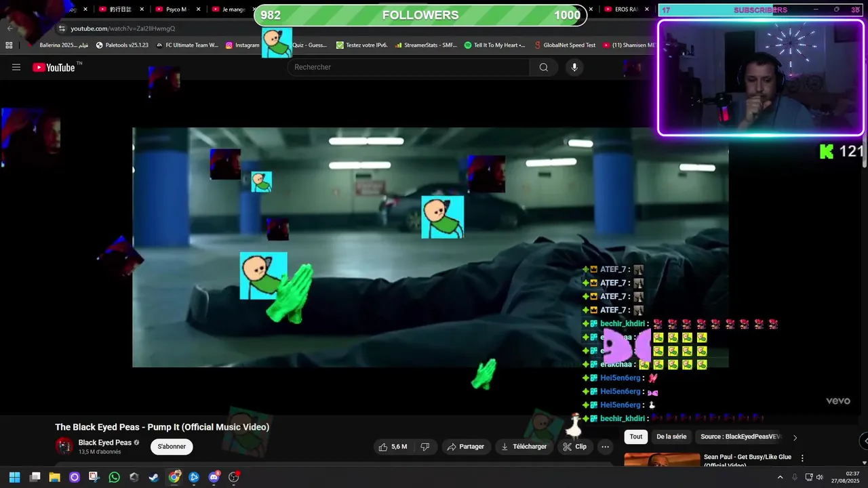
Task: Open the YouTube hamburger guide menu
Action: point(16,67)
